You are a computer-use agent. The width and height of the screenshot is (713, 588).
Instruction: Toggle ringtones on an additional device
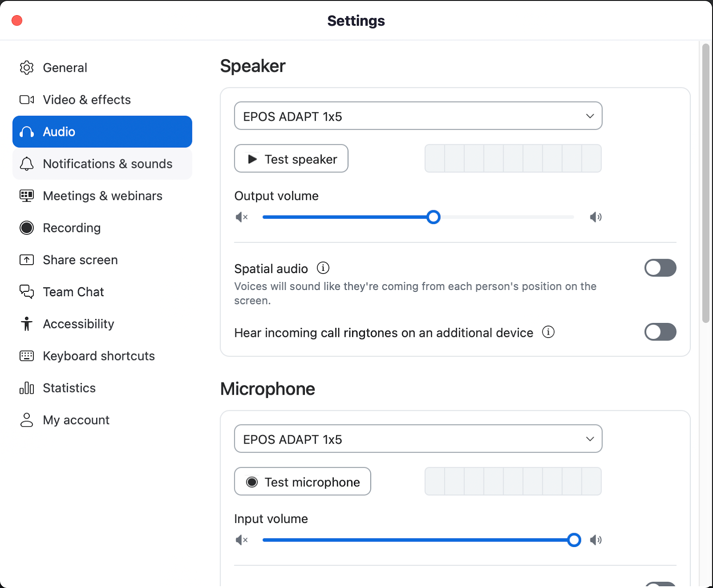pyautogui.click(x=660, y=332)
